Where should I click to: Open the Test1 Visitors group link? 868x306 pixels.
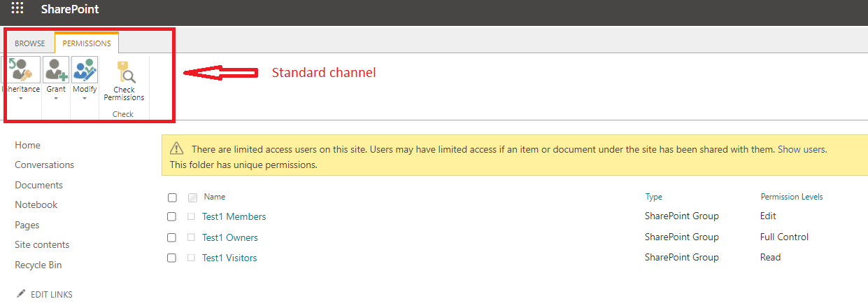pos(229,258)
